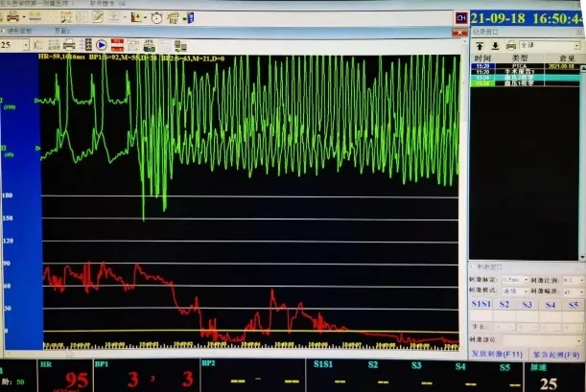This screenshot has height=392, width=586.
Task: Expand the stimulation pulse width 0.5ms dropdown
Action: (x=515, y=278)
